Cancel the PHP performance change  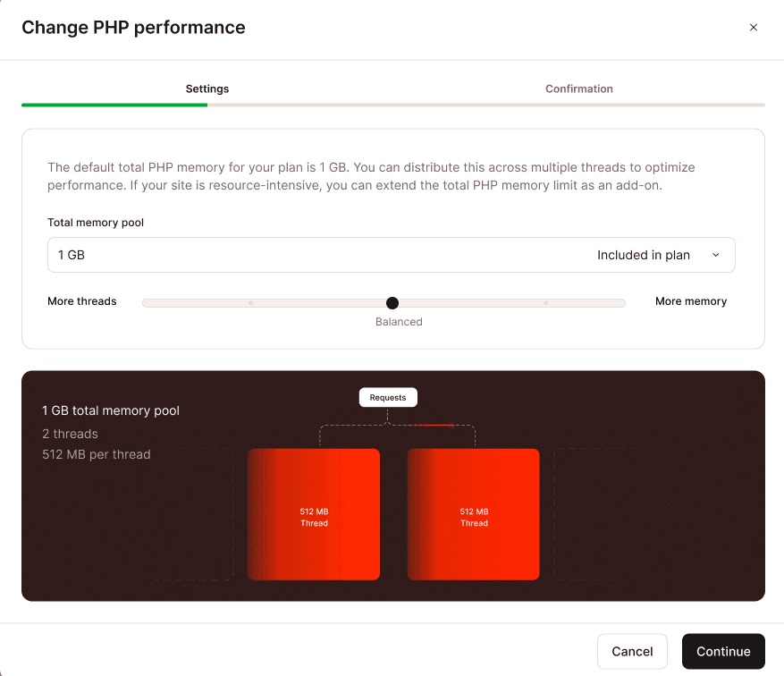click(x=632, y=651)
